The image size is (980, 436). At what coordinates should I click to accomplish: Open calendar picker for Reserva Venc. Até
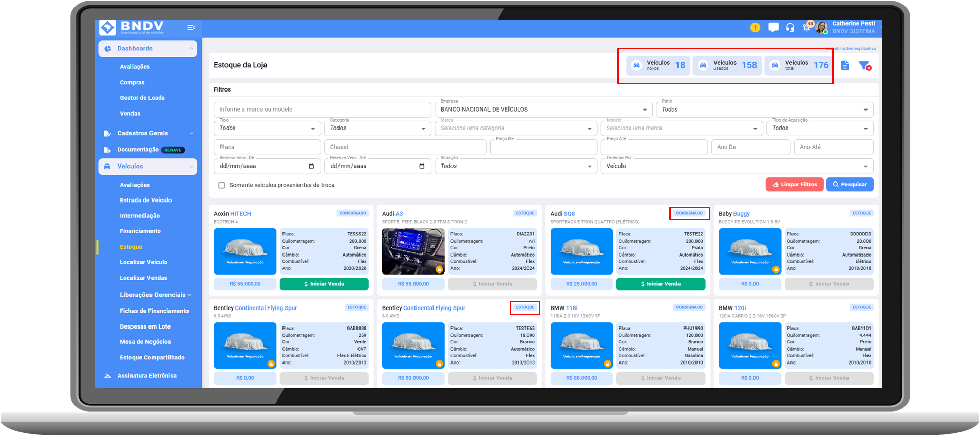(422, 166)
